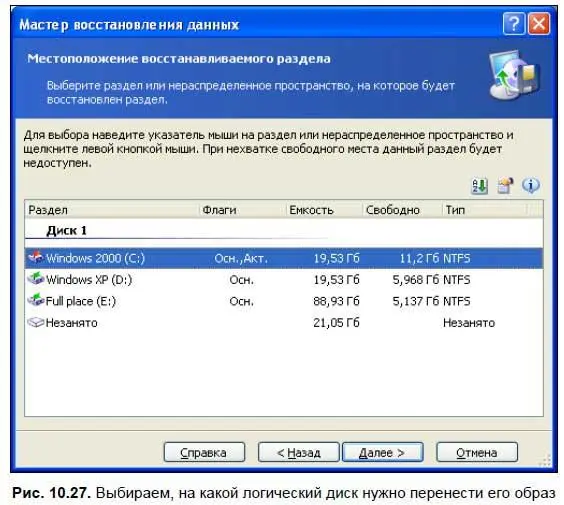Click the Далее > button
This screenshot has height=505, width=564.
click(382, 452)
